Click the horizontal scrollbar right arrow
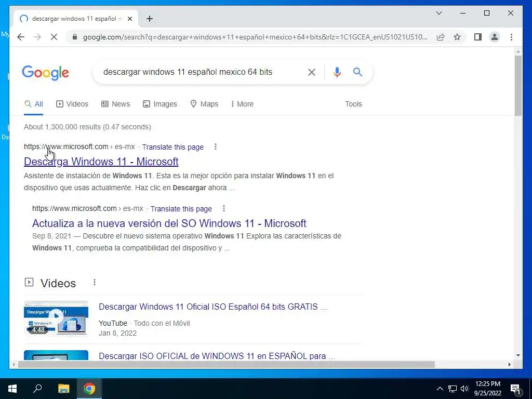The image size is (532, 399). pos(509,364)
